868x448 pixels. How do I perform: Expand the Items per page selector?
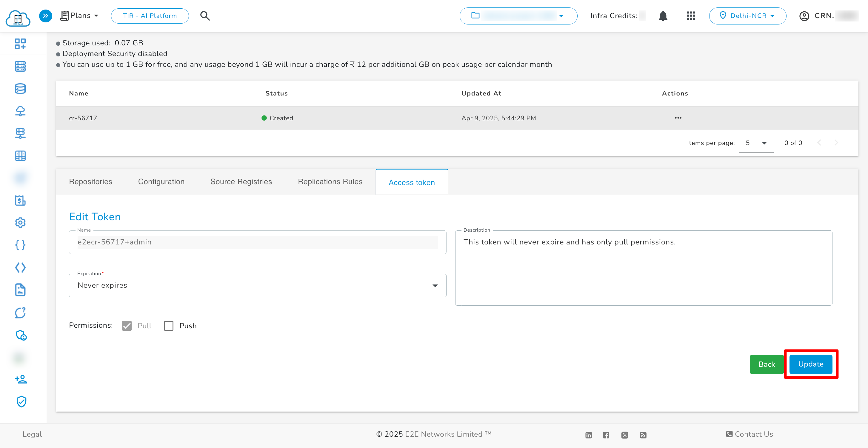pyautogui.click(x=756, y=143)
